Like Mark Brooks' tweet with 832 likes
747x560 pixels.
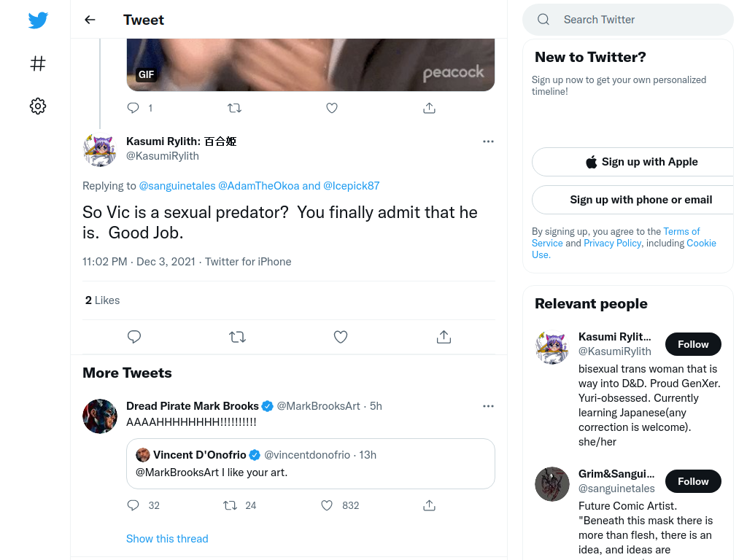click(326, 505)
